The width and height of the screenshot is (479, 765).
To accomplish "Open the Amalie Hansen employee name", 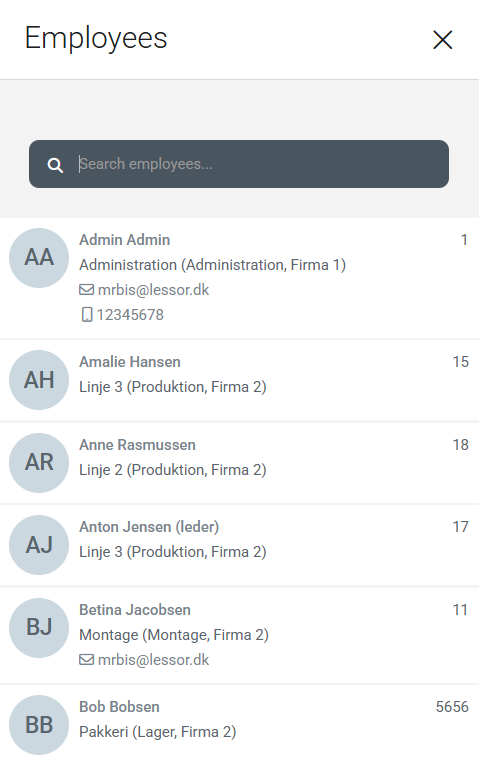I will click(130, 362).
